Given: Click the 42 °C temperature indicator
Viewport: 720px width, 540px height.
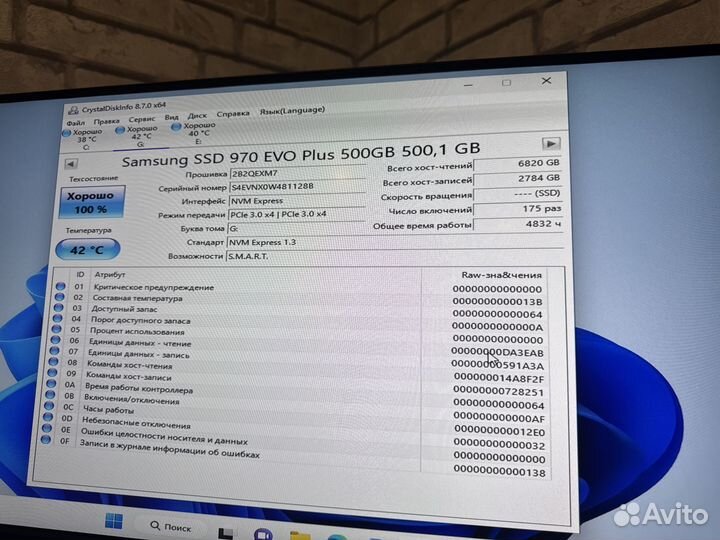Looking at the screenshot, I should pos(87,250).
